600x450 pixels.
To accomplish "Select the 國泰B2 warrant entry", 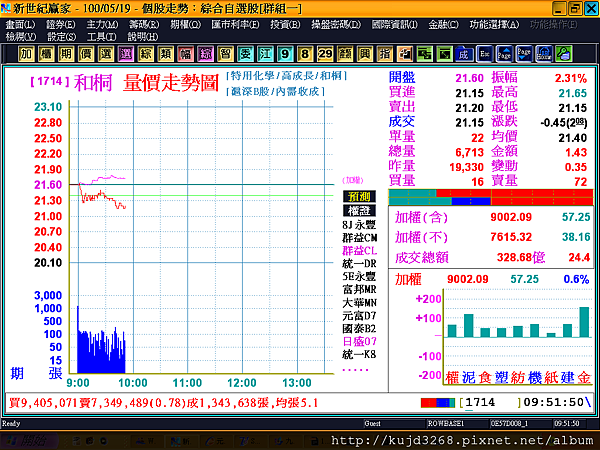I will pos(359,329).
